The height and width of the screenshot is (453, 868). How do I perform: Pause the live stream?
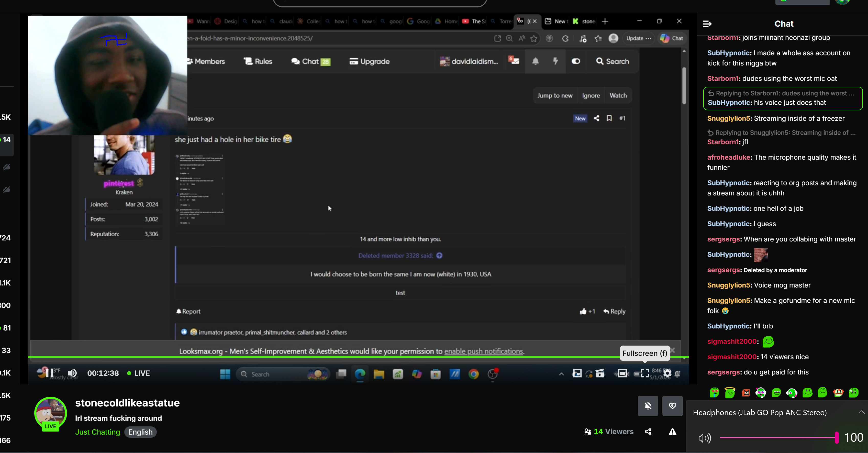coord(50,373)
